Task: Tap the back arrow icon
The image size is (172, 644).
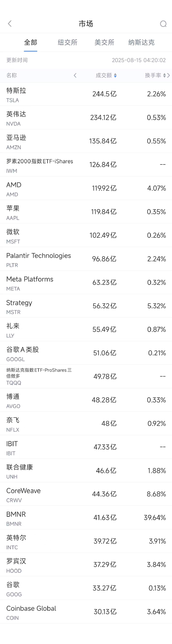Action: 10,23
